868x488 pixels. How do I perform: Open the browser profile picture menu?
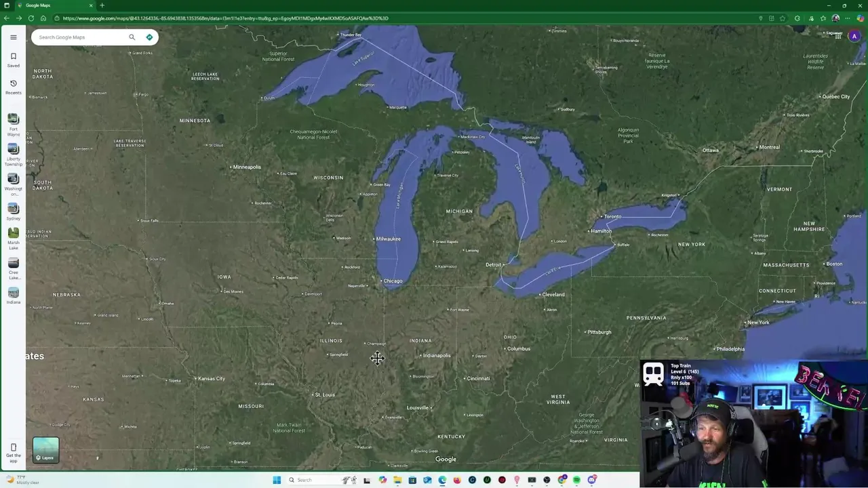click(835, 18)
